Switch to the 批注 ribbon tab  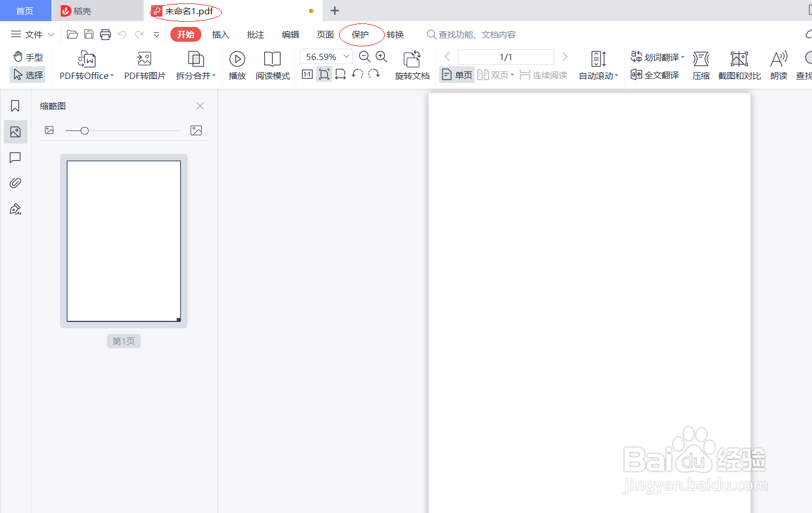pos(255,34)
